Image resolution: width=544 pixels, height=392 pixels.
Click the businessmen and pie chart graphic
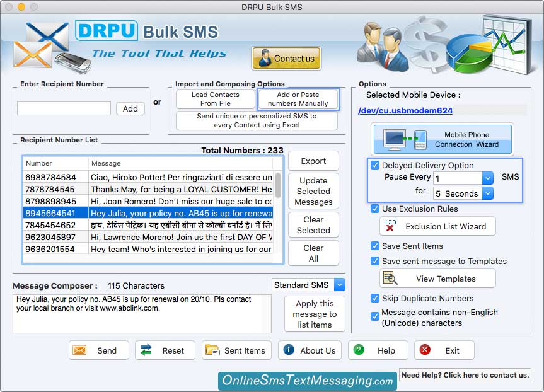coord(446,45)
